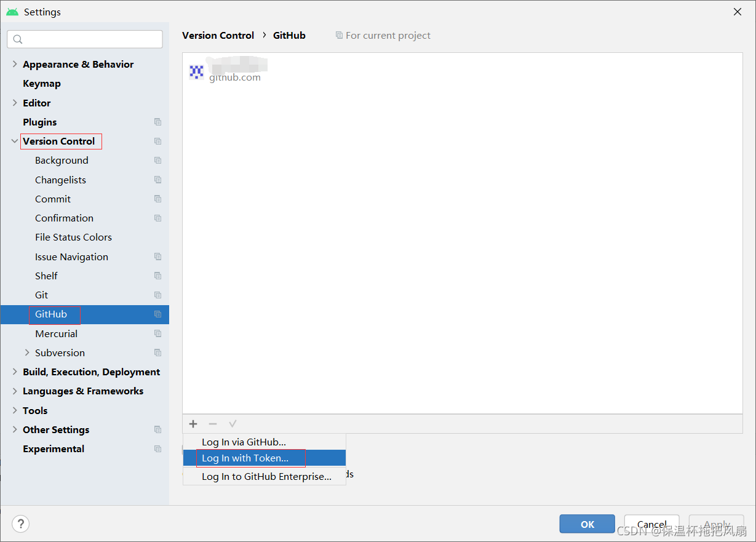Click project-level icon beside Changelists
The image size is (756, 542).
click(x=158, y=180)
